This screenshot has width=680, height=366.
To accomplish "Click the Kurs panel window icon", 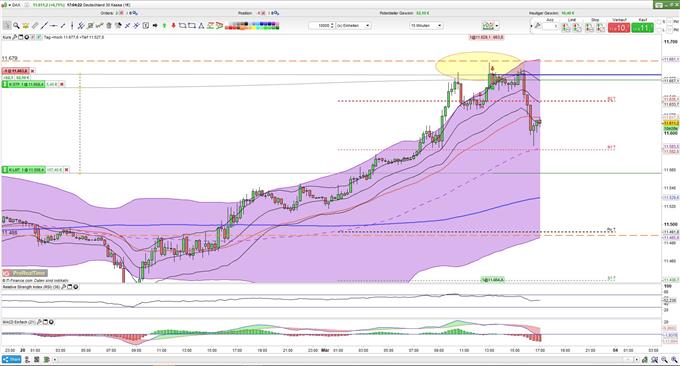I will pos(20,37).
